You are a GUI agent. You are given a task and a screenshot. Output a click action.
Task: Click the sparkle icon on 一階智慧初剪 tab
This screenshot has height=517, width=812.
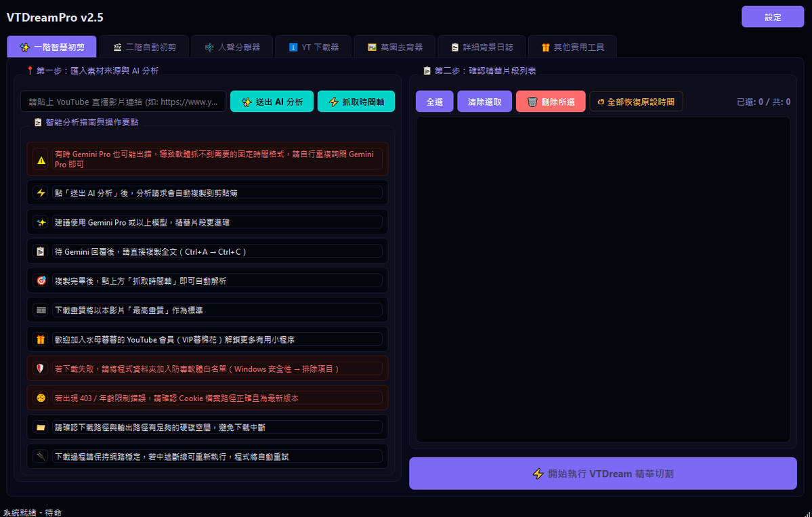[25, 47]
